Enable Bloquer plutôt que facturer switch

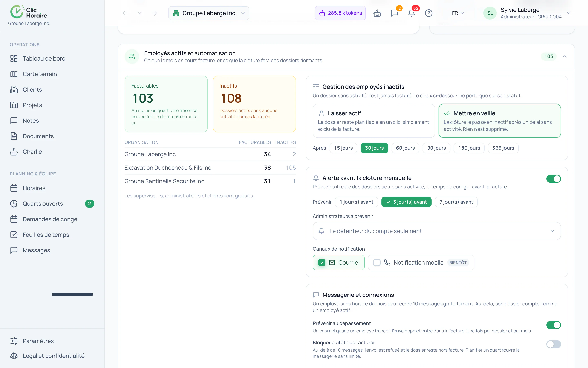pyautogui.click(x=553, y=344)
